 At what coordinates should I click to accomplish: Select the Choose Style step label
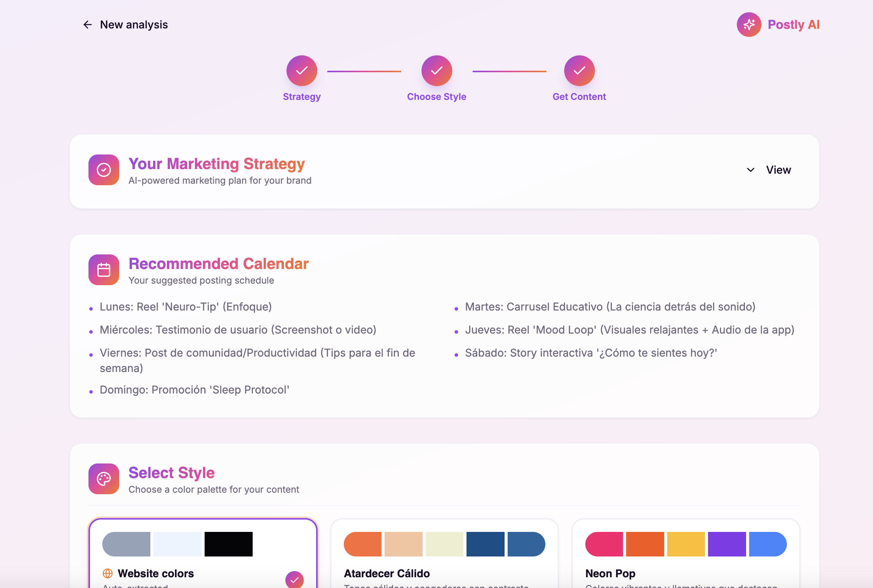436,96
